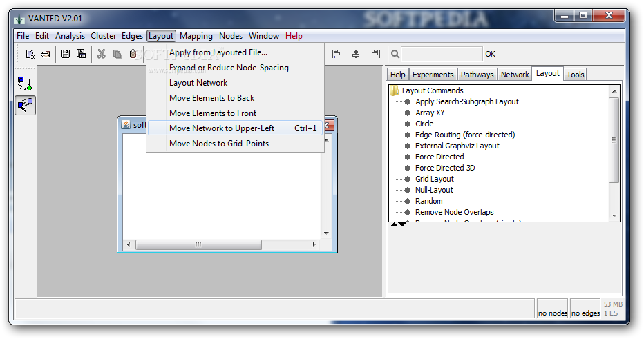The width and height of the screenshot is (644, 339).
Task: Select Null-Layout command
Action: (434, 190)
